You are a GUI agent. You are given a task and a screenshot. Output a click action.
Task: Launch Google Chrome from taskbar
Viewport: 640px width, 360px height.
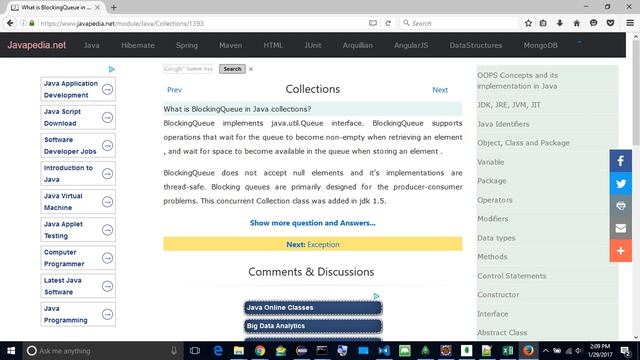[x=260, y=351]
